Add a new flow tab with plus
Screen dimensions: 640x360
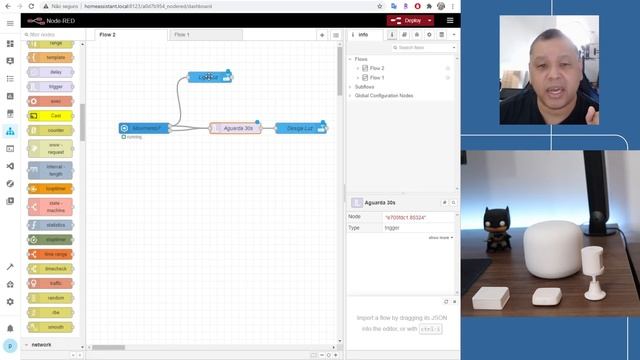[322, 35]
